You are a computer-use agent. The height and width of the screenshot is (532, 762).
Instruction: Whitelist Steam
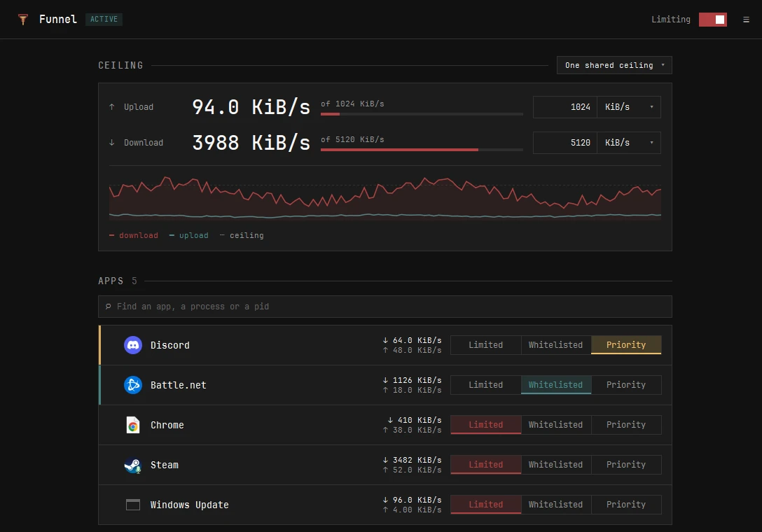pos(555,465)
